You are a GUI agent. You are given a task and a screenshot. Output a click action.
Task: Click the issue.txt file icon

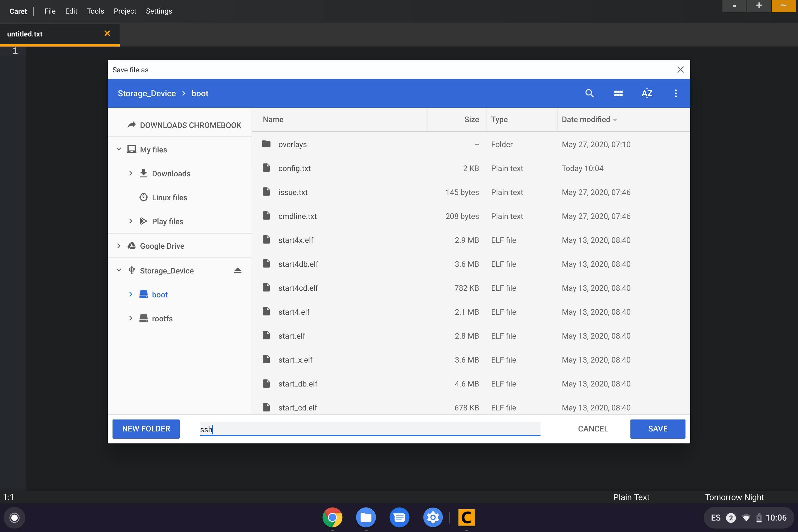pyautogui.click(x=266, y=192)
